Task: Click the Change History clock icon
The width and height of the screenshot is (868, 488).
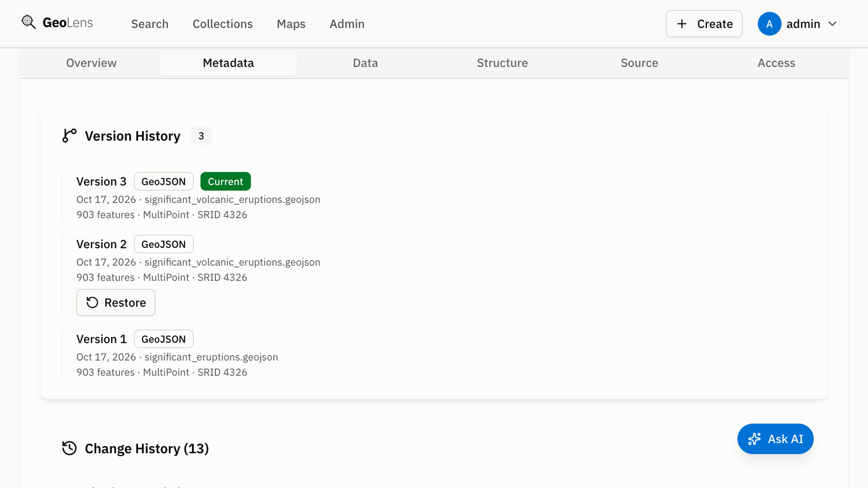Action: (x=69, y=448)
